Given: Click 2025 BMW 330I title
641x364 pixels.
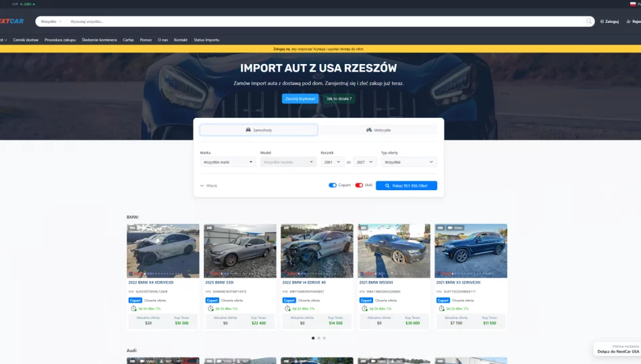Looking at the screenshot, I should [219, 282].
